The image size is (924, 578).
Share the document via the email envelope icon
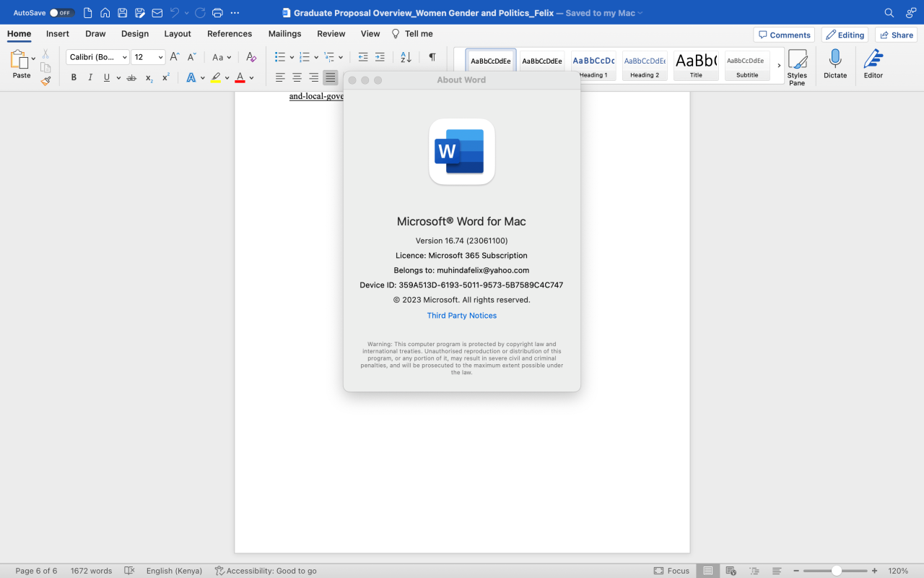tap(157, 13)
